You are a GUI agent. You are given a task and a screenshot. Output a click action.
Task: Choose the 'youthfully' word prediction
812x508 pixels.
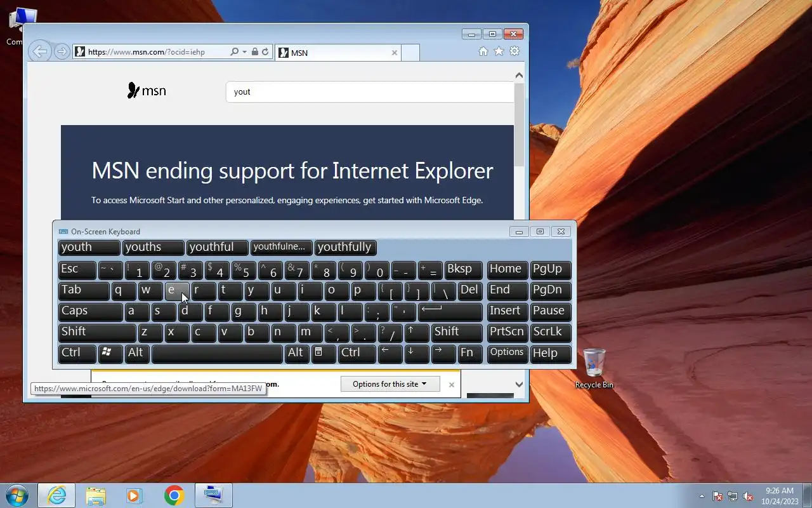(346, 247)
